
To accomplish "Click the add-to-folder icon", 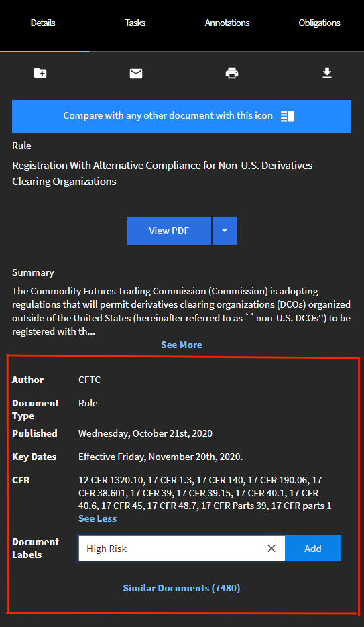I will click(x=40, y=73).
